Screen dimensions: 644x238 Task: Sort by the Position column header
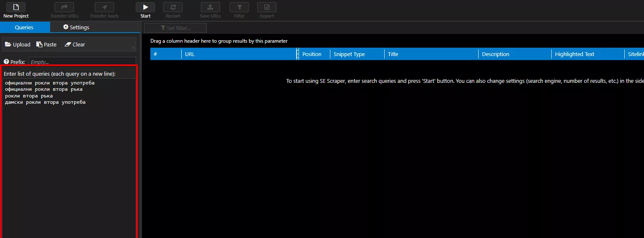314,54
